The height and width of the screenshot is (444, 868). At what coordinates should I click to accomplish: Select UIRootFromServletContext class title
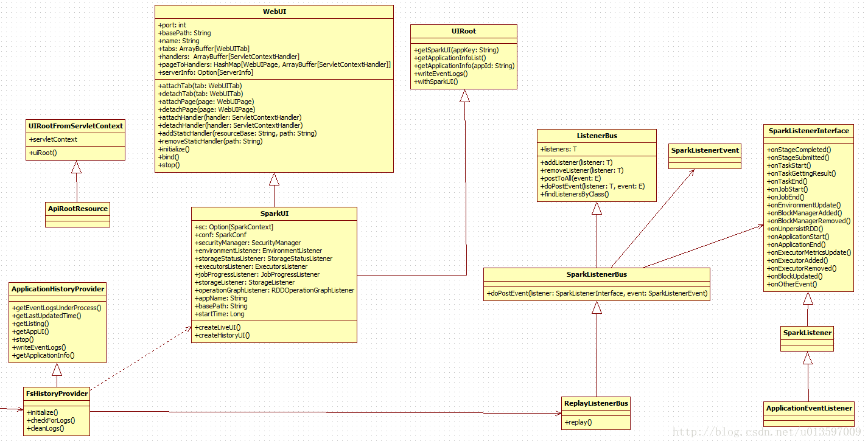(x=75, y=126)
